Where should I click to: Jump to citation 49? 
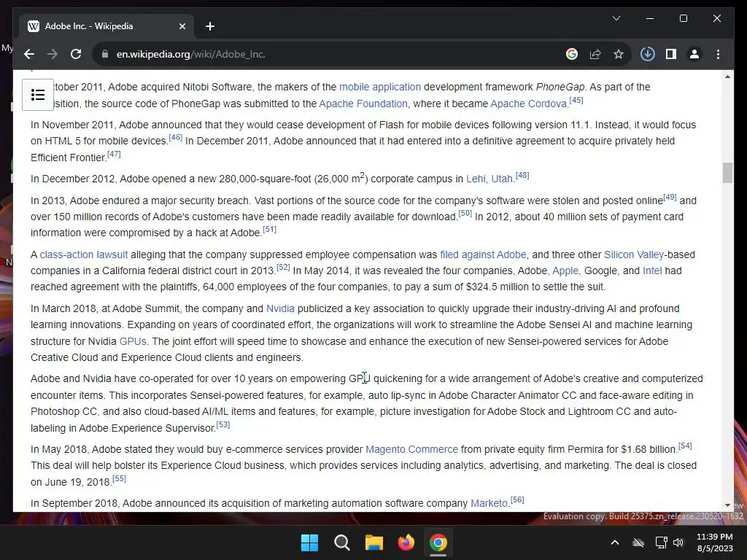click(670, 197)
